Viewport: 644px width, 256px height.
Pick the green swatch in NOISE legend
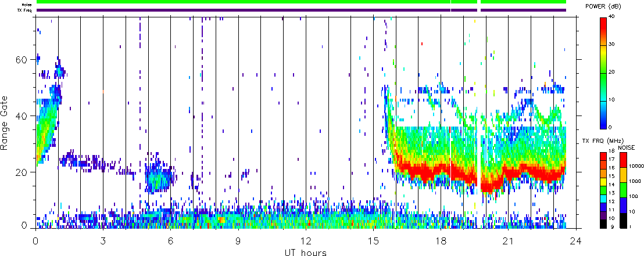[x=624, y=190]
